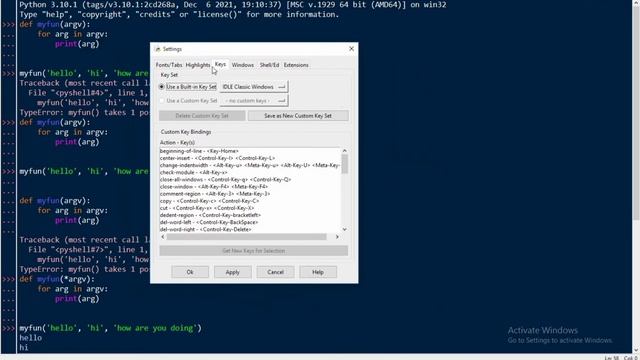Click key bindings vertical scrollbar thumb
This screenshot has width=640, height=360.
coord(345,164)
